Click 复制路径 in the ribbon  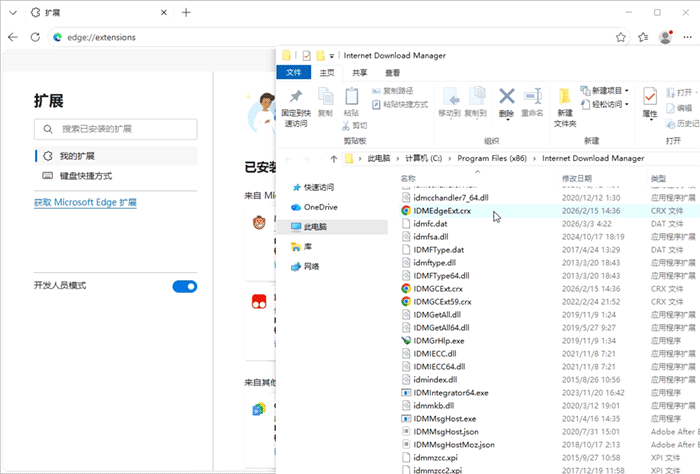tap(393, 91)
